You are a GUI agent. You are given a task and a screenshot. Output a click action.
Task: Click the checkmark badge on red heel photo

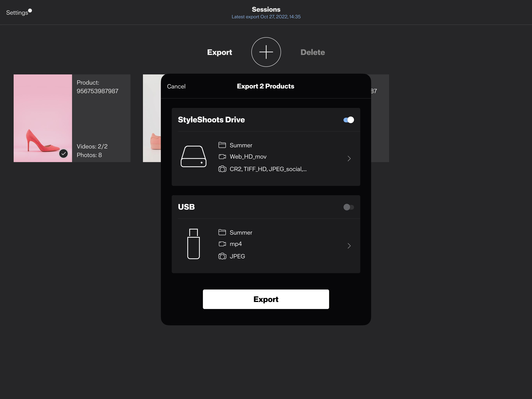[x=63, y=154]
